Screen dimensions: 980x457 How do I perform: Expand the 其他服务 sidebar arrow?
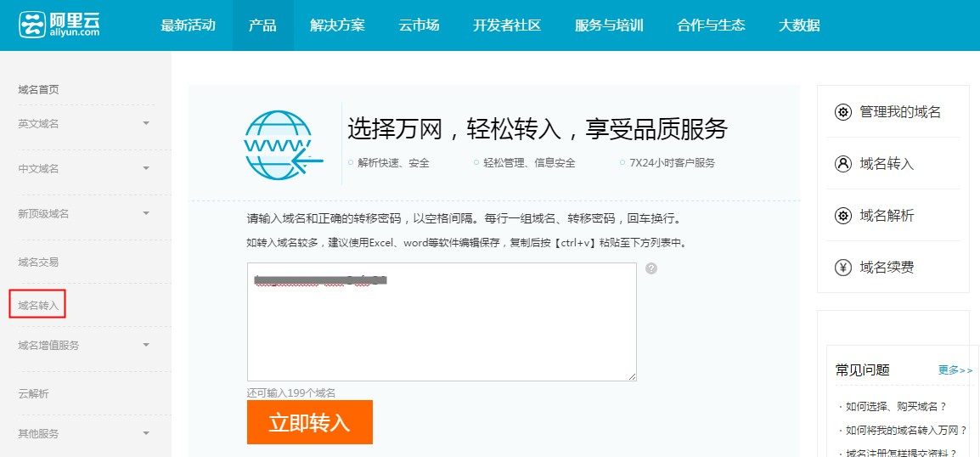(x=146, y=433)
